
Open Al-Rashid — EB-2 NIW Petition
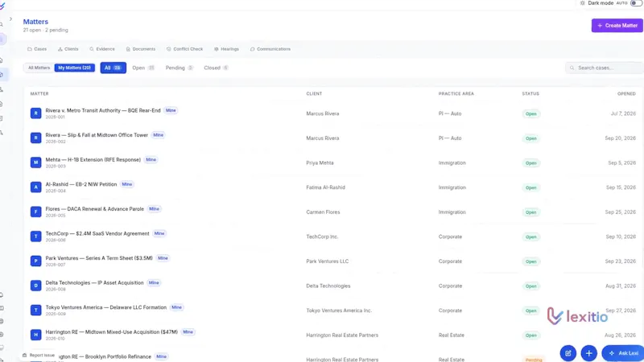tap(81, 184)
